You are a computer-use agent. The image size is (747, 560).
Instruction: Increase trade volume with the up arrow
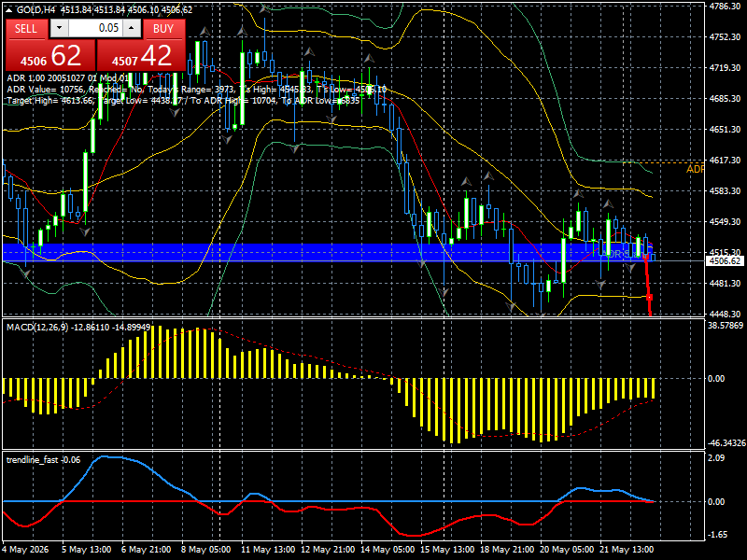(132, 28)
